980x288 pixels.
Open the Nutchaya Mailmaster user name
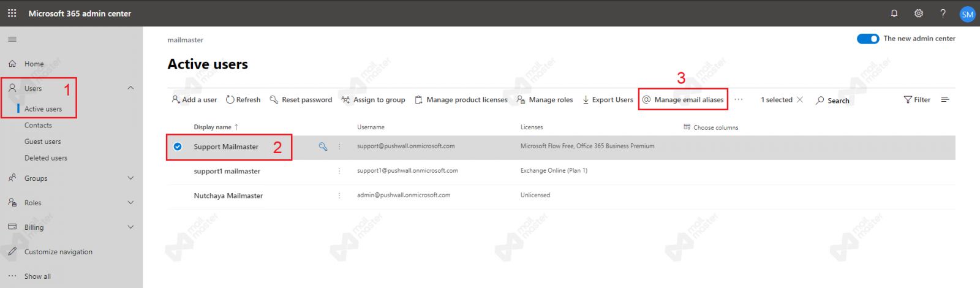pos(228,195)
